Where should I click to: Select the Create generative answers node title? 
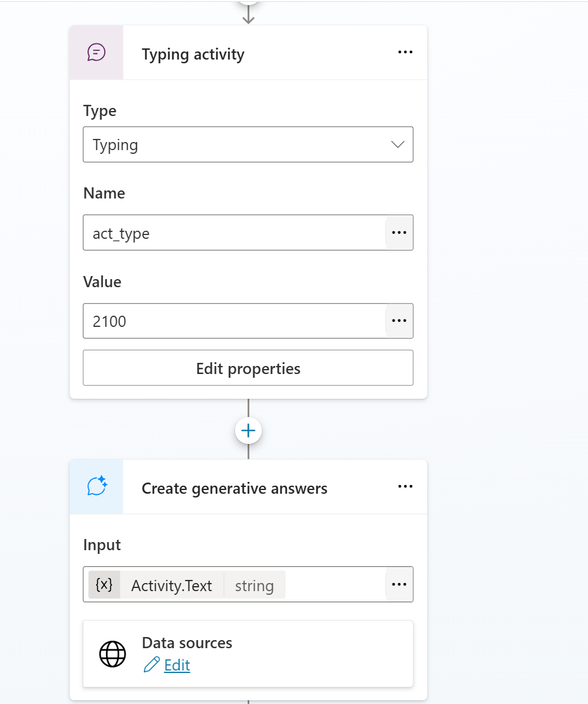(x=234, y=489)
